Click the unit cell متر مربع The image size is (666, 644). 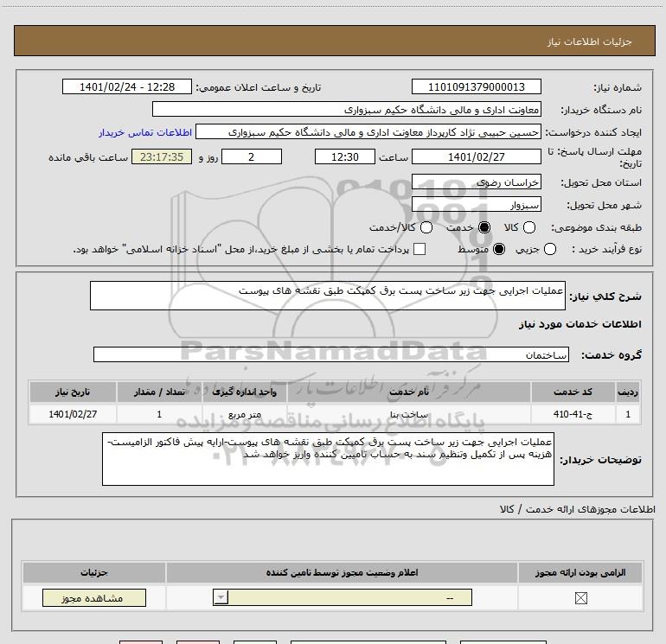[x=244, y=414]
